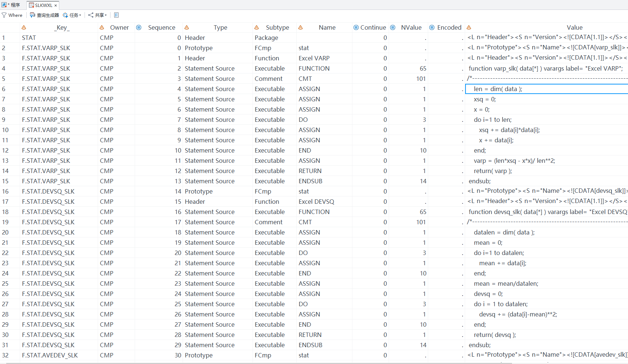Select the SLKWXL tab
The height and width of the screenshot is (364, 628).
pyautogui.click(x=43, y=5)
